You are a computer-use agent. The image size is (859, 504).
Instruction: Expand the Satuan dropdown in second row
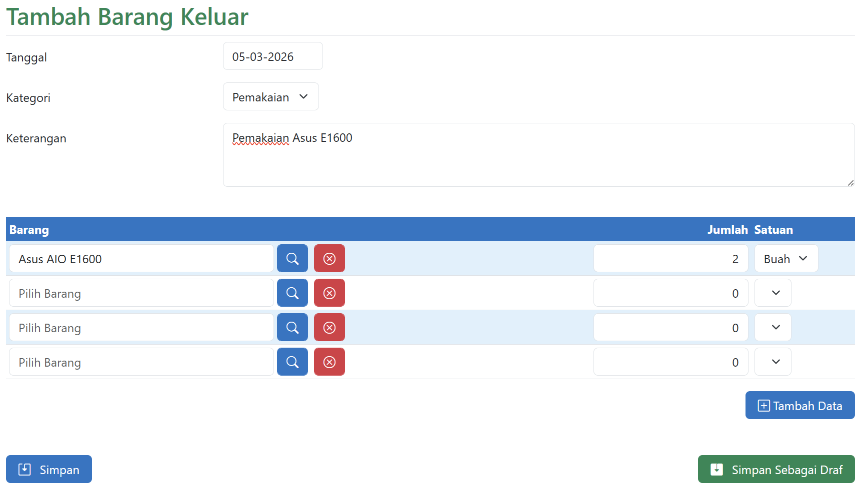[773, 293]
